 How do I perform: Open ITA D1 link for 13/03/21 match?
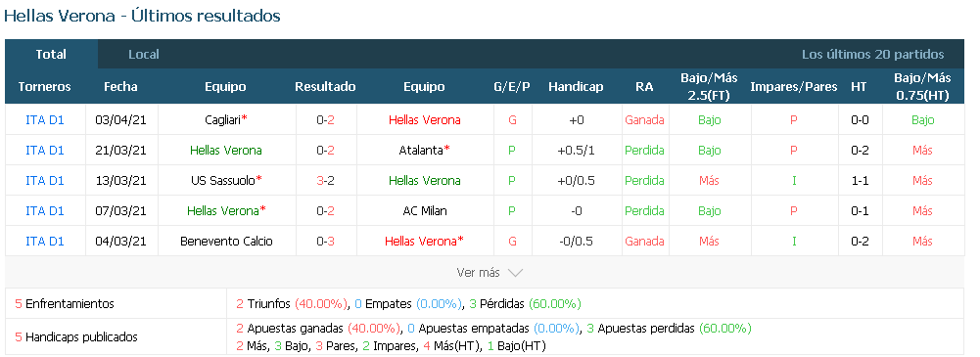click(45, 180)
